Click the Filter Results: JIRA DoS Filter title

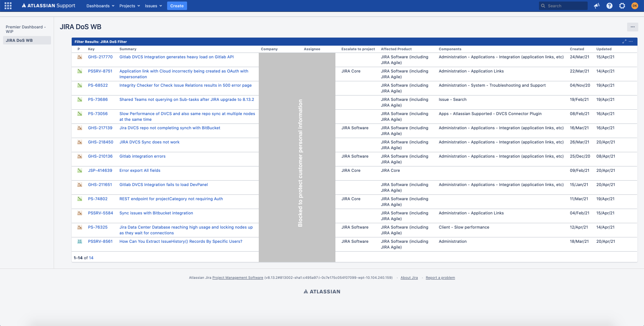click(101, 41)
